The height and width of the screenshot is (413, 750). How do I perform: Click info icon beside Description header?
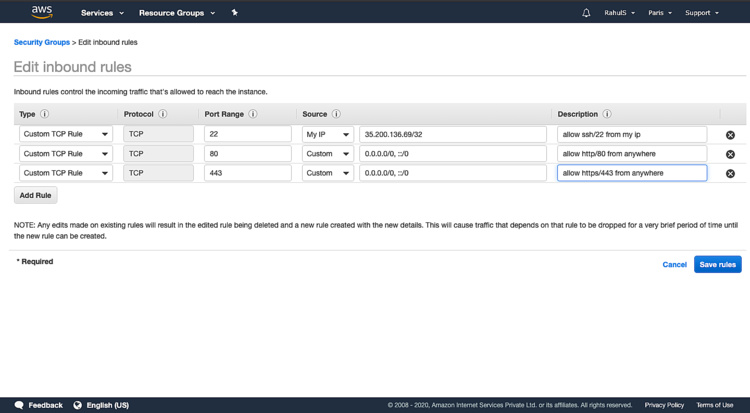pos(607,114)
